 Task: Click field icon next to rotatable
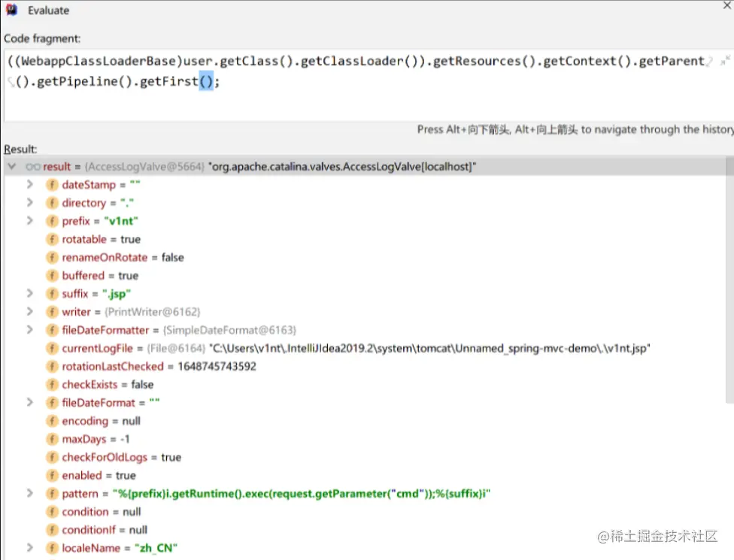51,239
